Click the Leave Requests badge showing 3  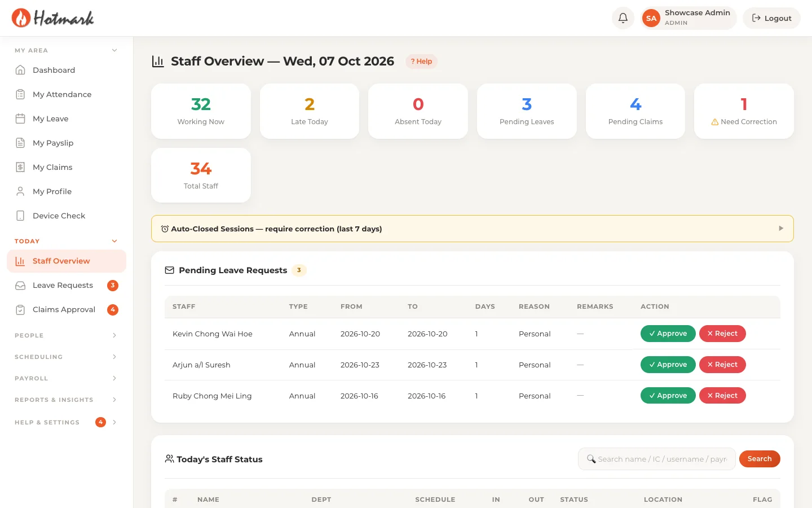113,286
